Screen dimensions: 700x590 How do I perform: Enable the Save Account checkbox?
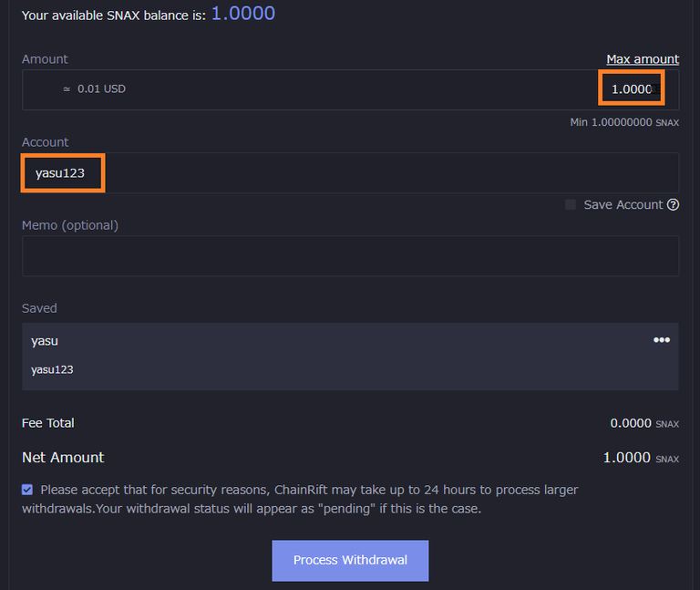571,205
